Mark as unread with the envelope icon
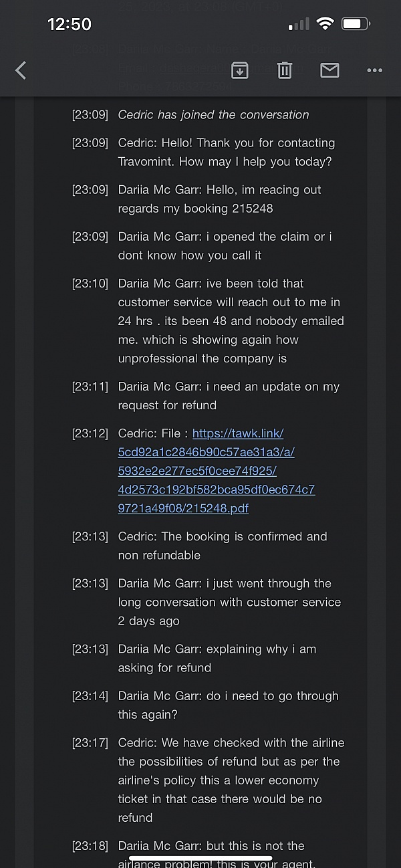 pos(329,70)
